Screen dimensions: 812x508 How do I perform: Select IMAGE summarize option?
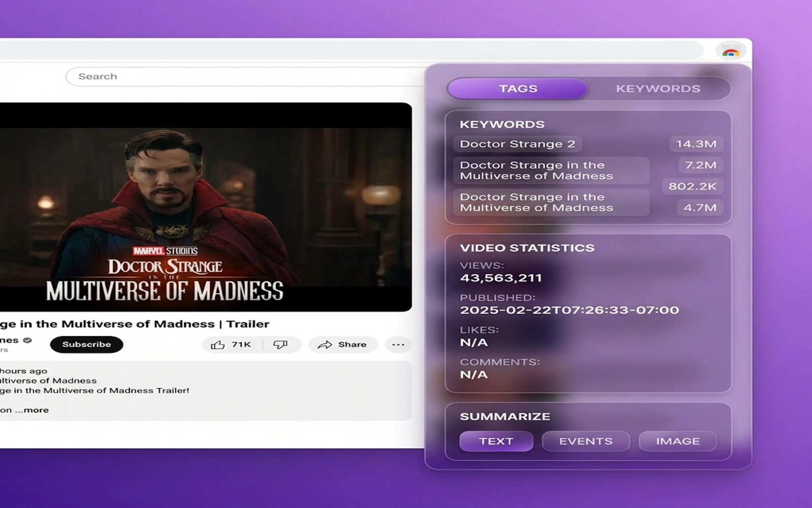678,441
